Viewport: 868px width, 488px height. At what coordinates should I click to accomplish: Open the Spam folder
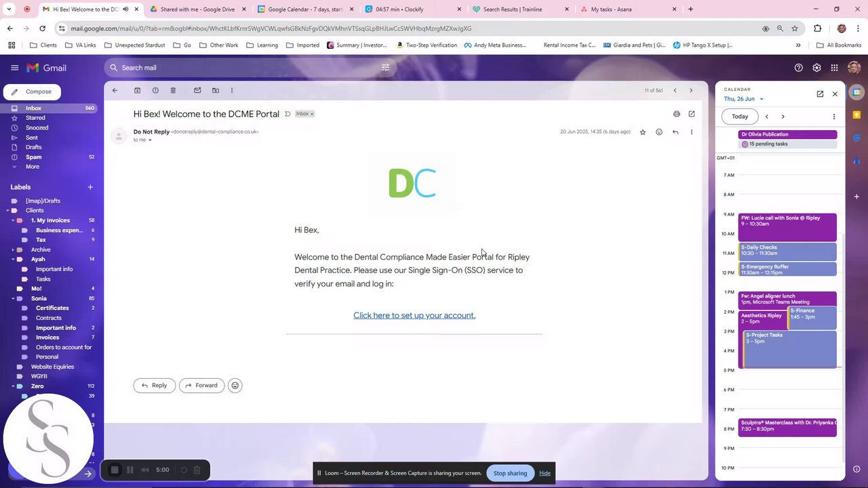point(34,157)
